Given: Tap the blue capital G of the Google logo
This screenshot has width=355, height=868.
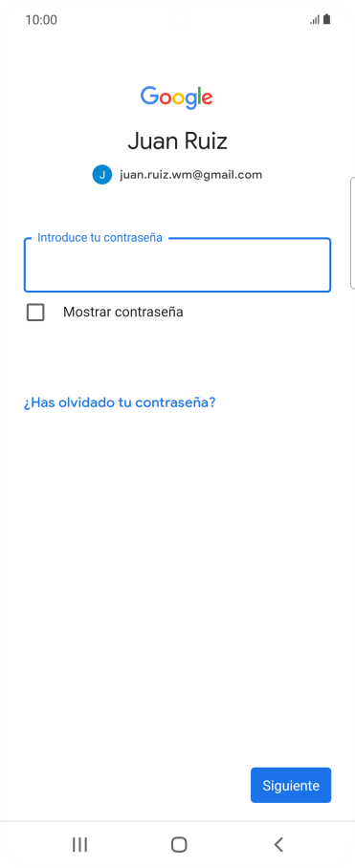Looking at the screenshot, I should 149,96.
